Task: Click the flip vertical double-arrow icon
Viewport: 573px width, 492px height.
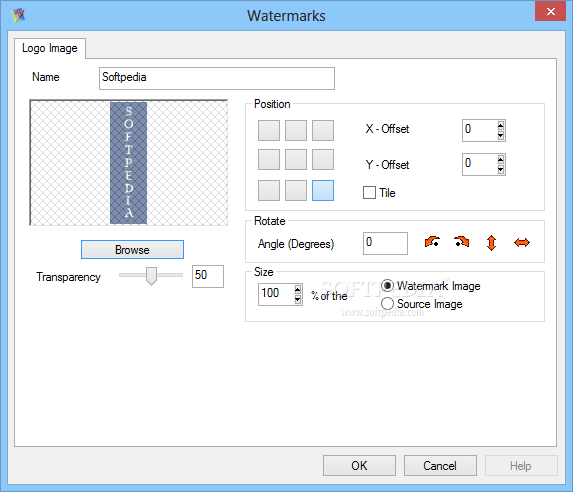Action: (492, 243)
